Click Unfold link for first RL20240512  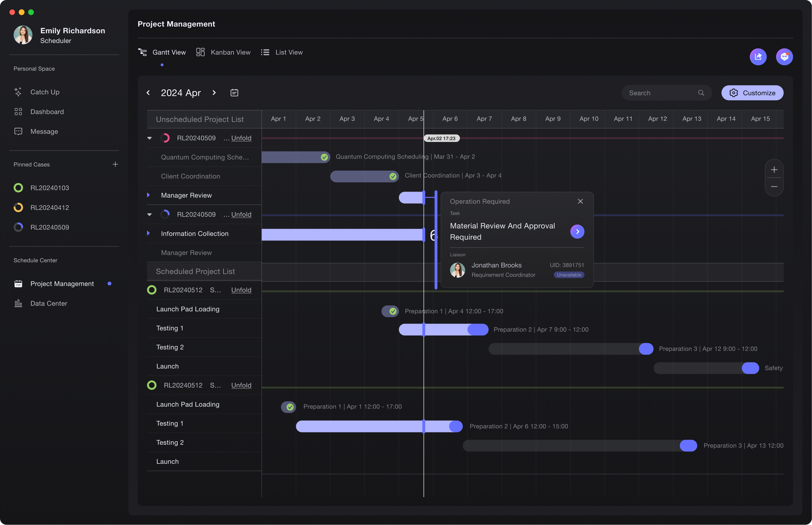(x=241, y=290)
